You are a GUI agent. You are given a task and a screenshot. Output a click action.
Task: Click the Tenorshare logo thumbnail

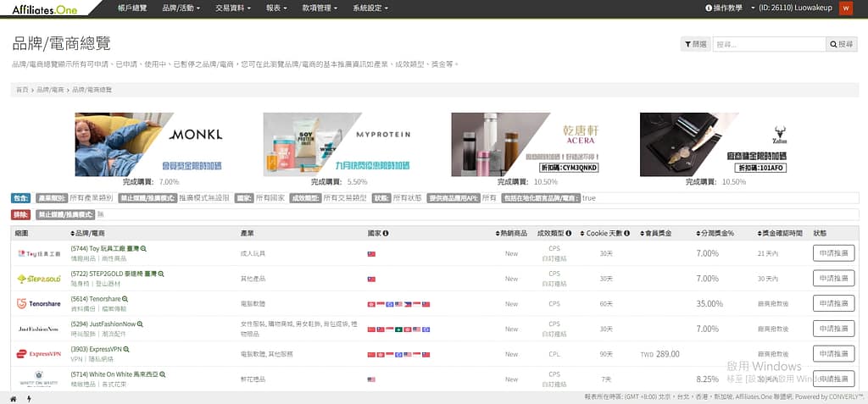tap(39, 304)
